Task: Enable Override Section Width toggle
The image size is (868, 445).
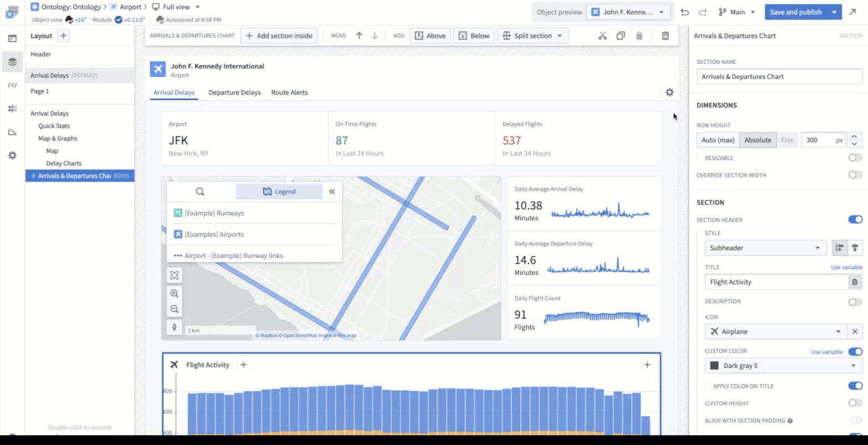Action: pyautogui.click(x=855, y=175)
